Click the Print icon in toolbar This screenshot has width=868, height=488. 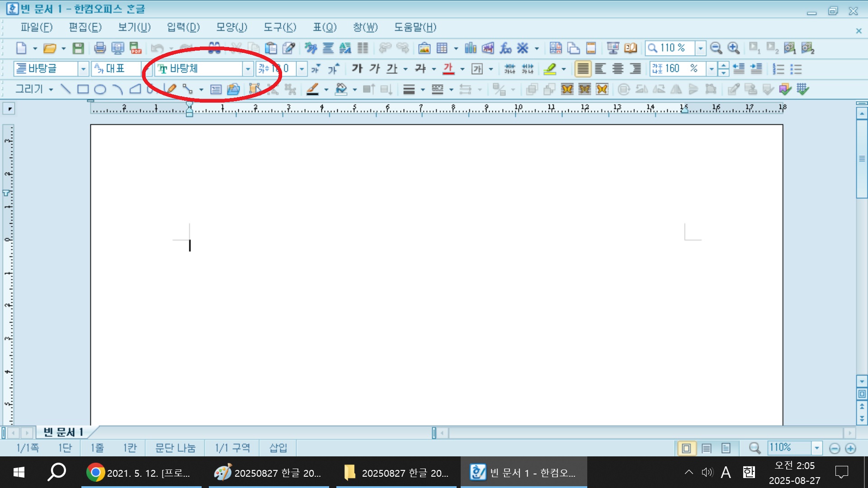(100, 48)
